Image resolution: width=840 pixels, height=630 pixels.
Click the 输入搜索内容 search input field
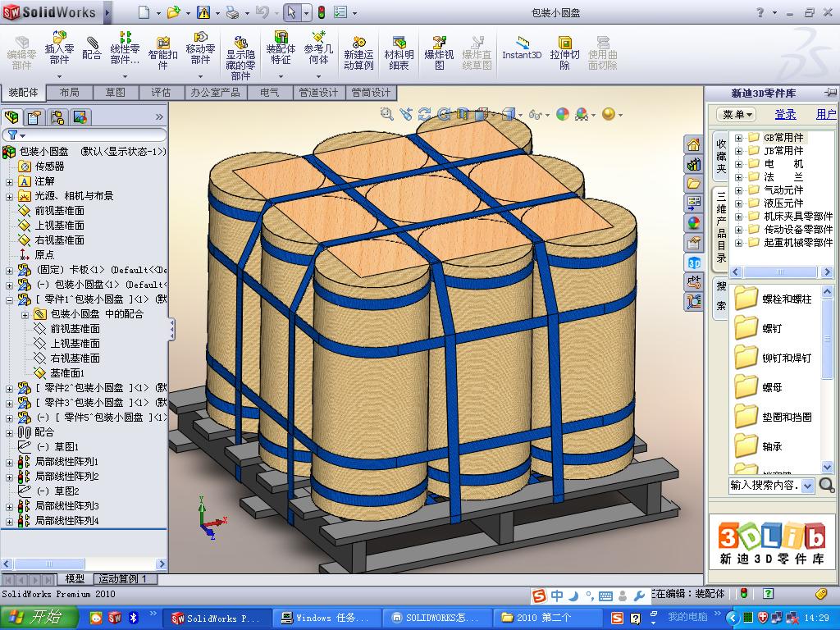point(765,486)
